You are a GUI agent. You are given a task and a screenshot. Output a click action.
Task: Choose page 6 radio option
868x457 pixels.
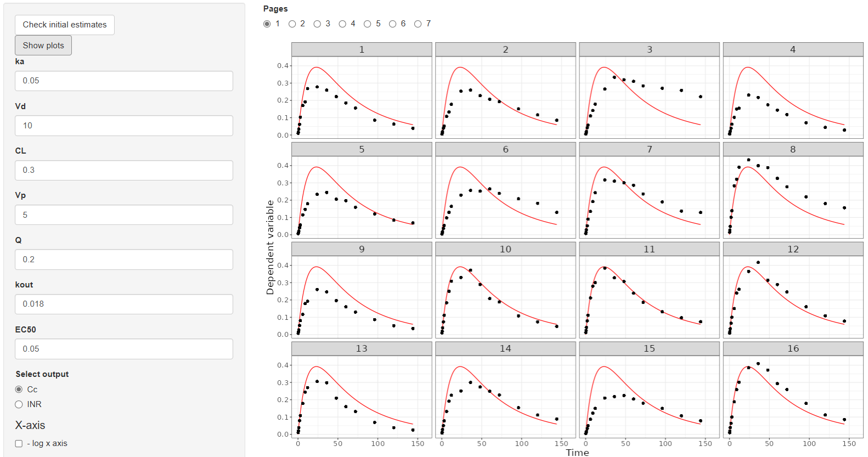coord(393,24)
